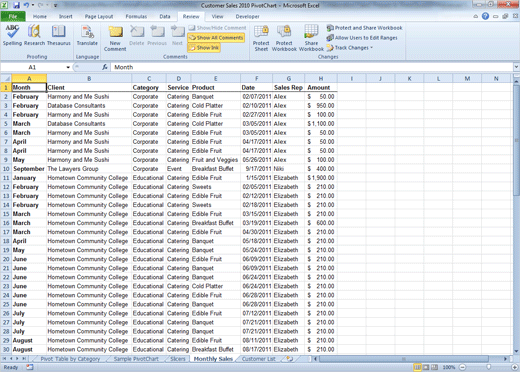This screenshot has width=520, height=372.
Task: Open the Slicers sheet tab
Action: coord(178,359)
